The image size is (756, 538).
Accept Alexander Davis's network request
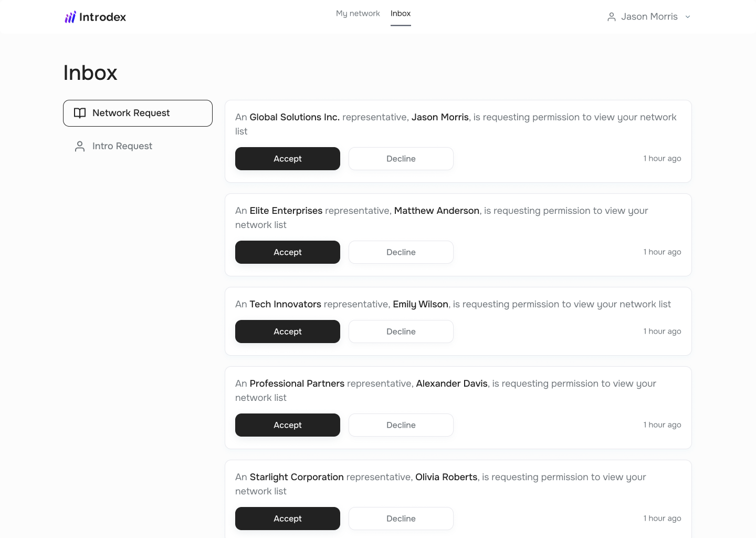click(288, 425)
